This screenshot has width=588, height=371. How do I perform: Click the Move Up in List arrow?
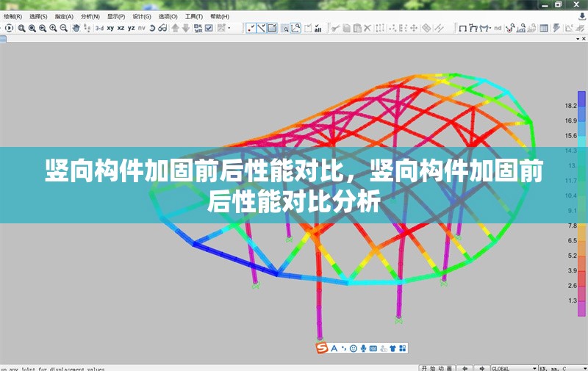(x=175, y=28)
